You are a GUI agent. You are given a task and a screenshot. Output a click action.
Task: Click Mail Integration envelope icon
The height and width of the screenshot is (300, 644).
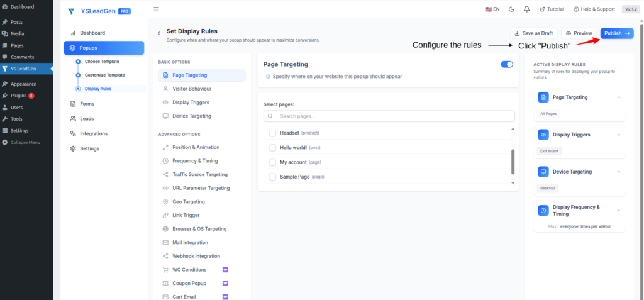pos(165,243)
